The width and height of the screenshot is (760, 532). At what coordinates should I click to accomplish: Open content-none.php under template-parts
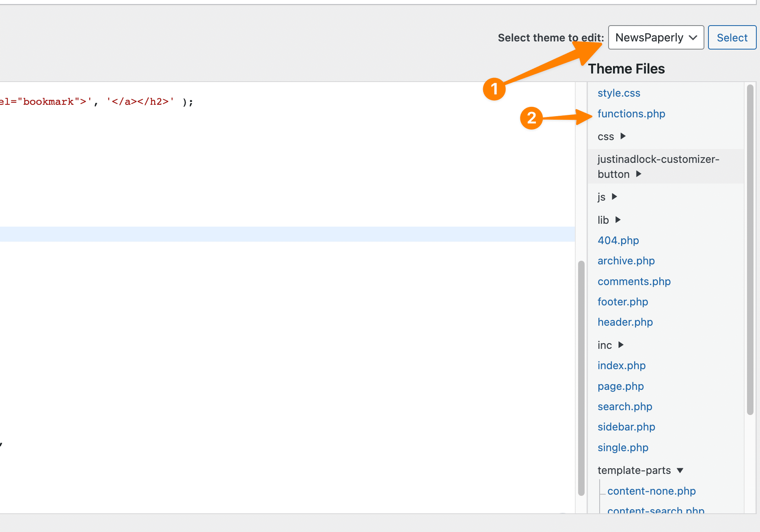click(651, 491)
